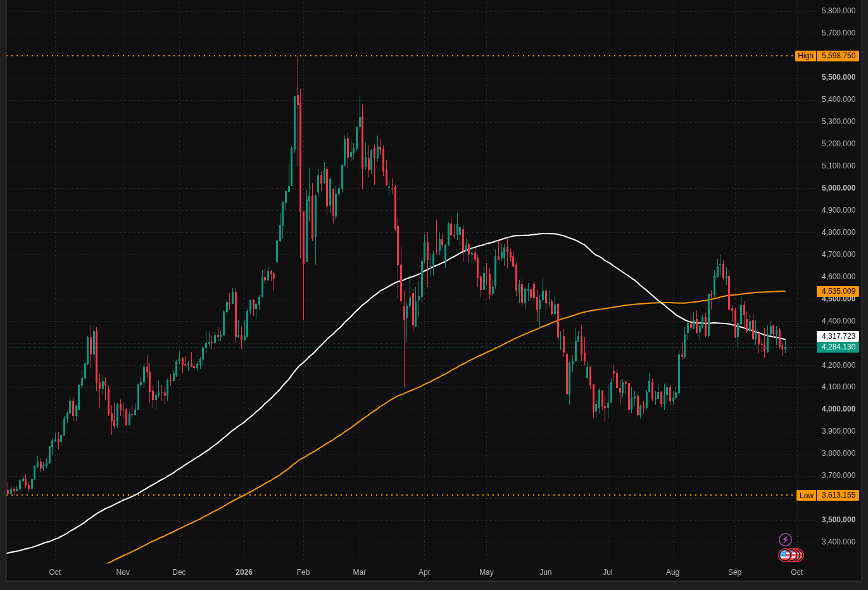868x590 pixels.
Task: Click the 3,700.000 price axis label
Action: pos(838,475)
